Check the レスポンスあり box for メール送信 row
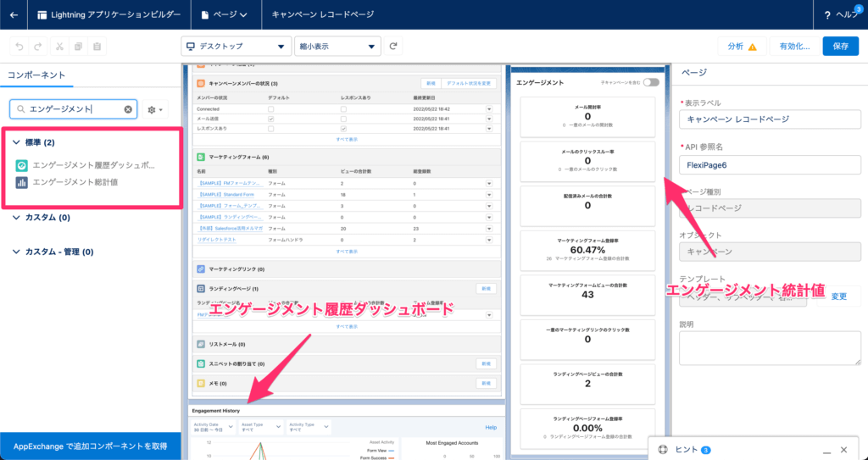Screen dimensions: 868x460 click(342, 119)
